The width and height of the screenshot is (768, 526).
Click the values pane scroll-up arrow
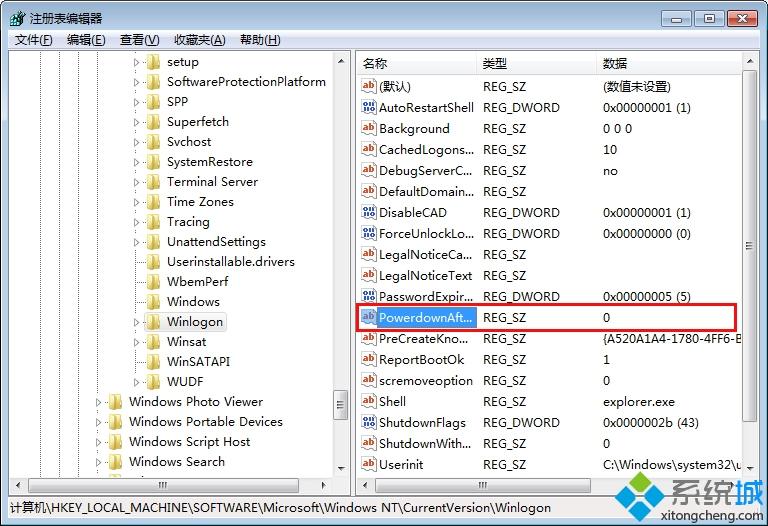[749, 62]
